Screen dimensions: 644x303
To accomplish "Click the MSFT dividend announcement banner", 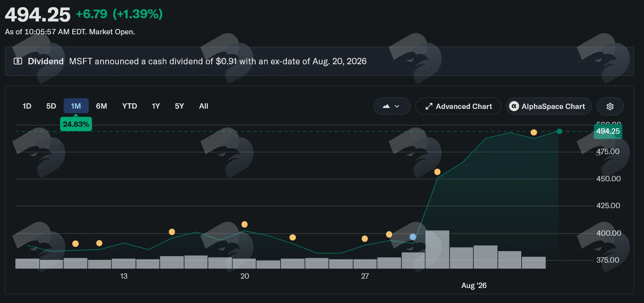I will (x=319, y=61).
